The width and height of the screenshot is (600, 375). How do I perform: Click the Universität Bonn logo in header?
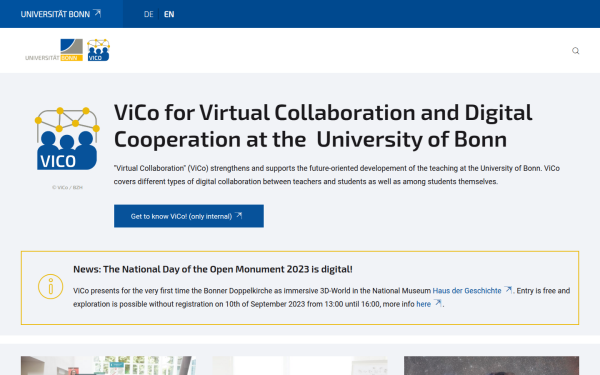54,50
